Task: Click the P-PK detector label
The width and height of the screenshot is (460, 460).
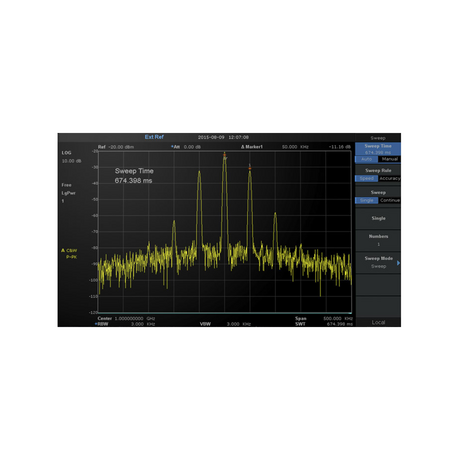Action: tap(71, 257)
